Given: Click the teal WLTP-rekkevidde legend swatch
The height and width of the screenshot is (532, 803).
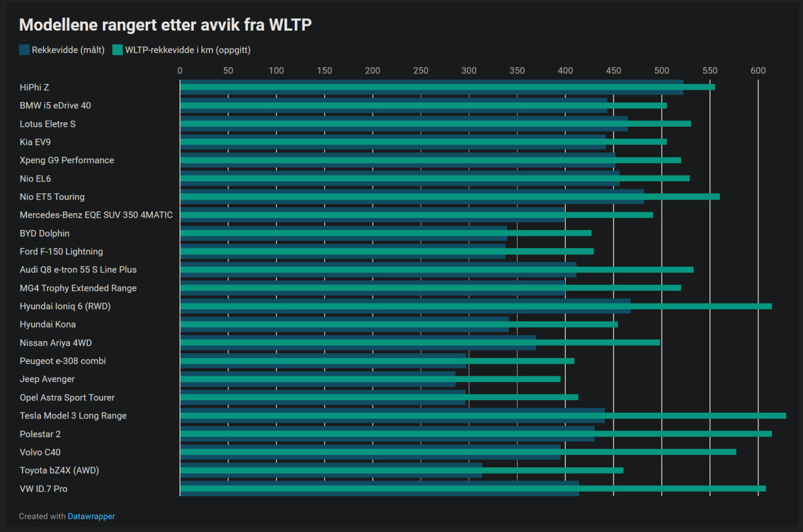Looking at the screenshot, I should pyautogui.click(x=117, y=50).
